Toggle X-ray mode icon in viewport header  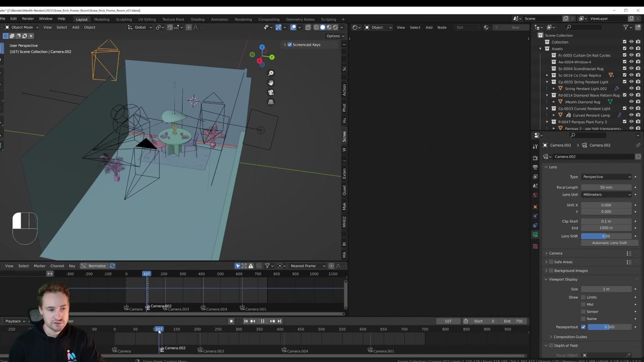(308, 27)
